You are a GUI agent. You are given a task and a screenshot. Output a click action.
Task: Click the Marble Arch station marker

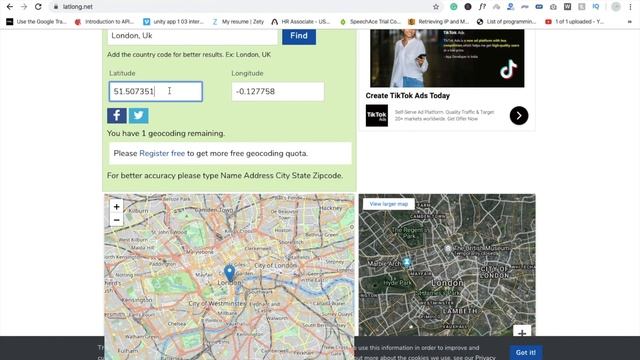tap(407, 262)
